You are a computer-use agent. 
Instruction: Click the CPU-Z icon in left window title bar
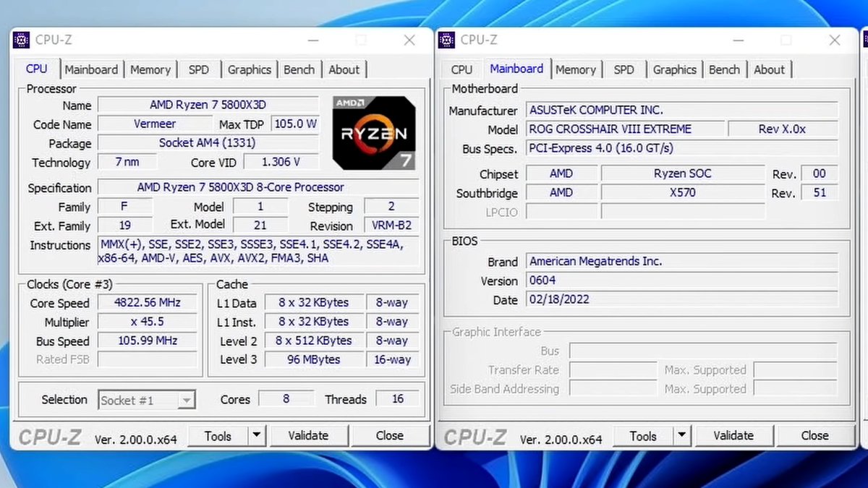point(22,40)
